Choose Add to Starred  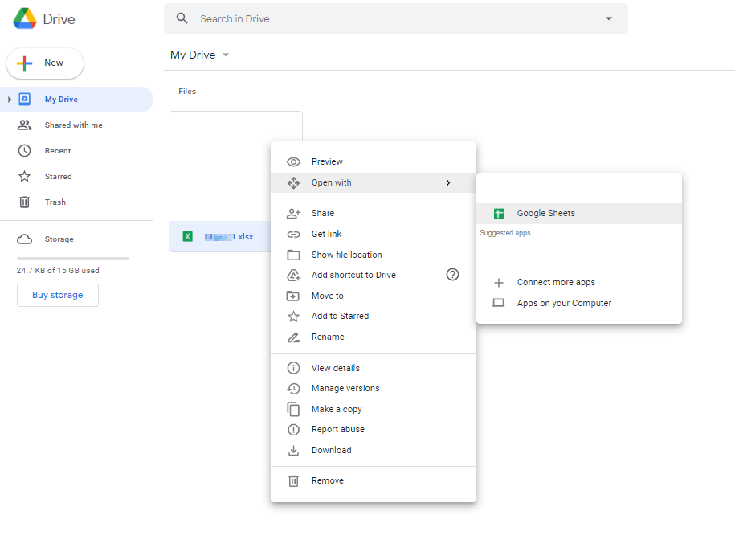[374, 316]
